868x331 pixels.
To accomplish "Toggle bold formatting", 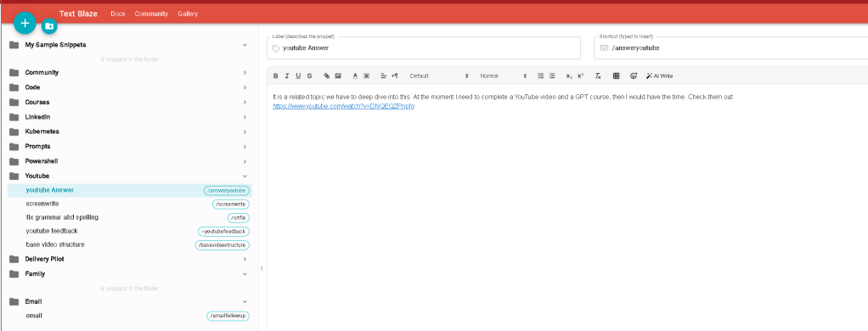I will coord(275,76).
